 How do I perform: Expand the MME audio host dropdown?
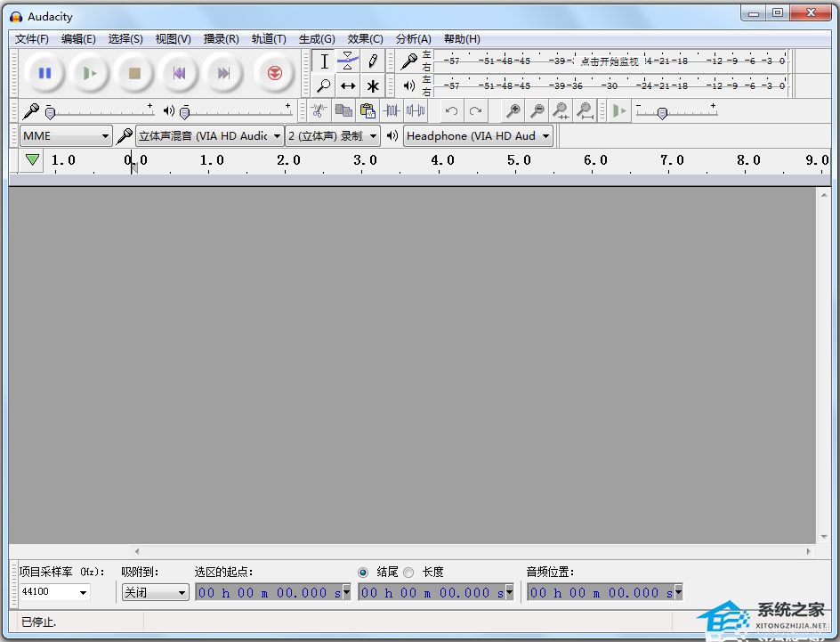66,136
